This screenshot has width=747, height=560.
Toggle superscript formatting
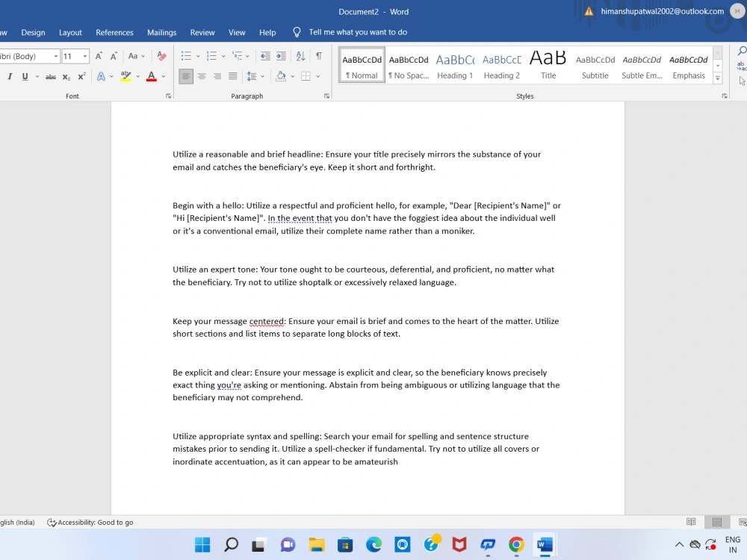(x=81, y=76)
